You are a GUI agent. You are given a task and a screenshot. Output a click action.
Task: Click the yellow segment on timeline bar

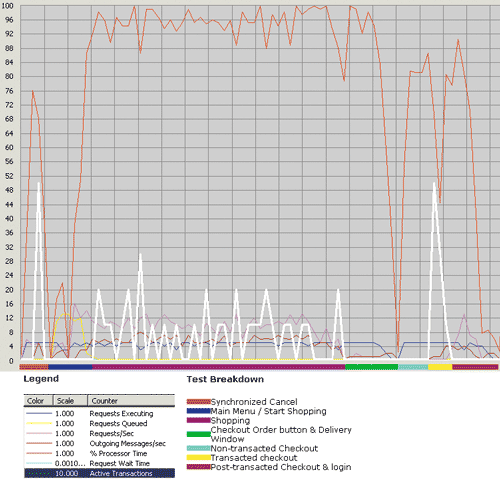pyautogui.click(x=440, y=367)
